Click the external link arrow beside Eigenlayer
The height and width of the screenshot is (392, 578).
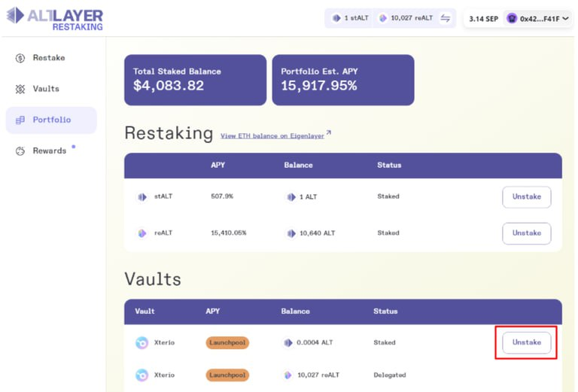329,132
